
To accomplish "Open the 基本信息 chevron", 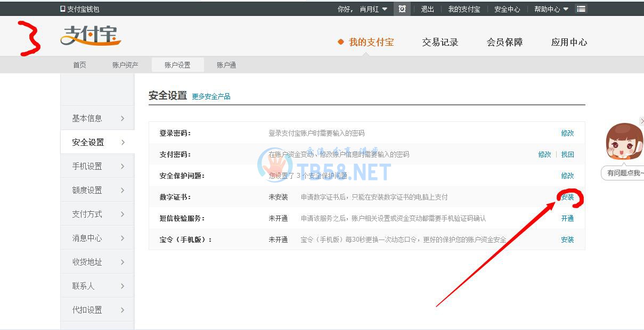I will (123, 118).
